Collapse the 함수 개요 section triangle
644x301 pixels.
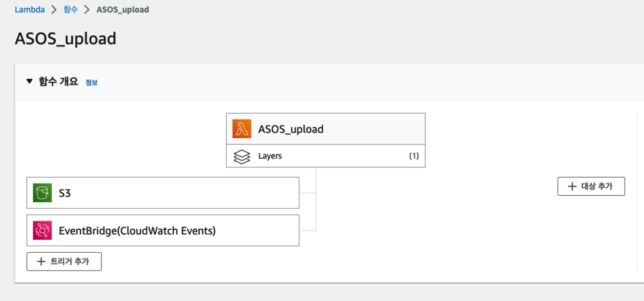click(x=29, y=81)
